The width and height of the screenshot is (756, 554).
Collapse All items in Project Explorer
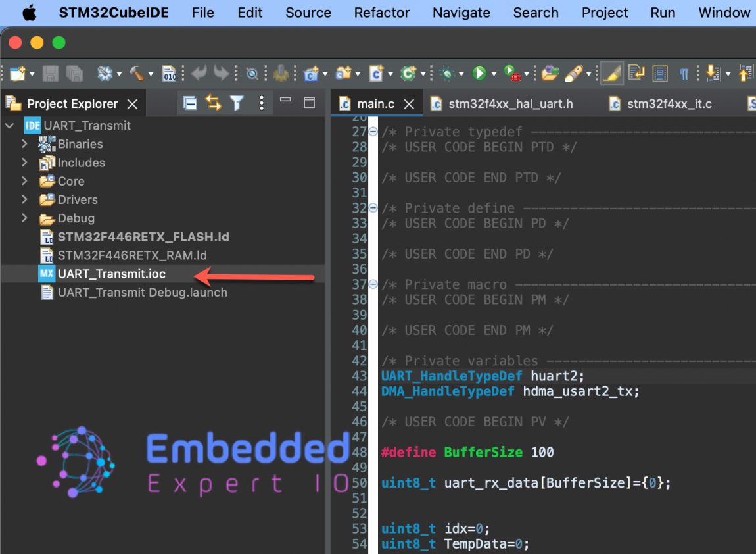[190, 103]
